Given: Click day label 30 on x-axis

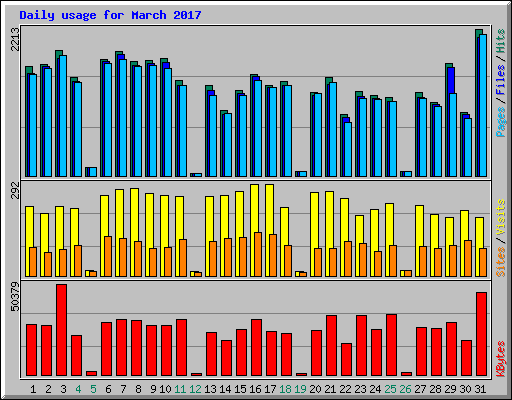Looking at the screenshot, I should pyautogui.click(x=465, y=389).
